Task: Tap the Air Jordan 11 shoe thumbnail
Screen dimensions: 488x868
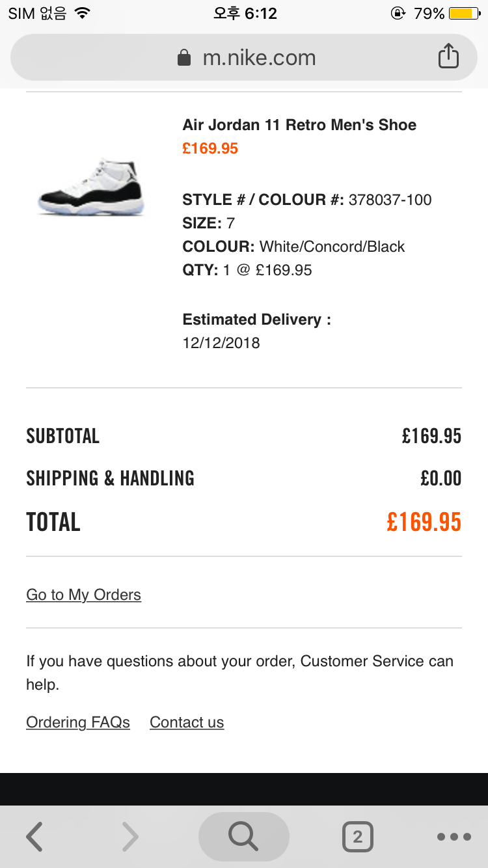Action: (x=90, y=187)
